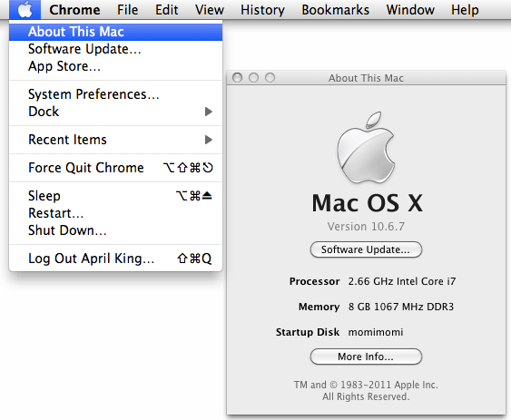Select Log Out April King…
This screenshot has width=511, height=420.
point(115,258)
